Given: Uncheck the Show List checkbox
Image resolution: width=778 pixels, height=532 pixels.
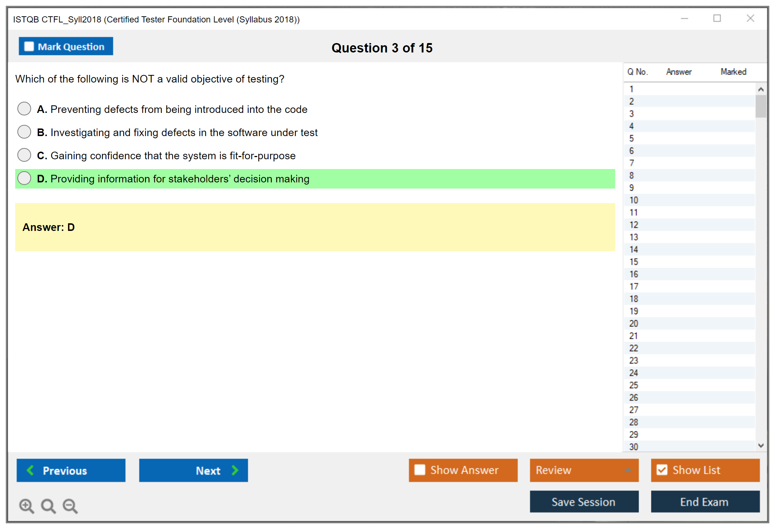Looking at the screenshot, I should pyautogui.click(x=662, y=470).
